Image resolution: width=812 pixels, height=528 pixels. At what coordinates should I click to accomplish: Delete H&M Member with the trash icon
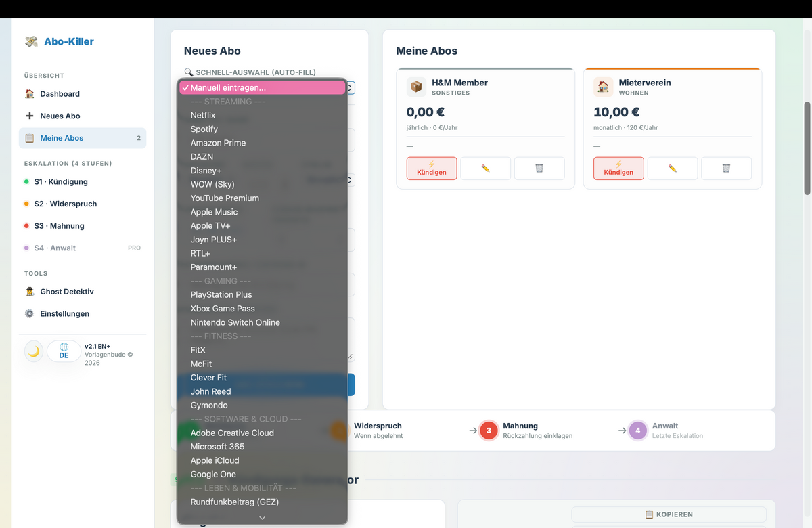(x=539, y=169)
